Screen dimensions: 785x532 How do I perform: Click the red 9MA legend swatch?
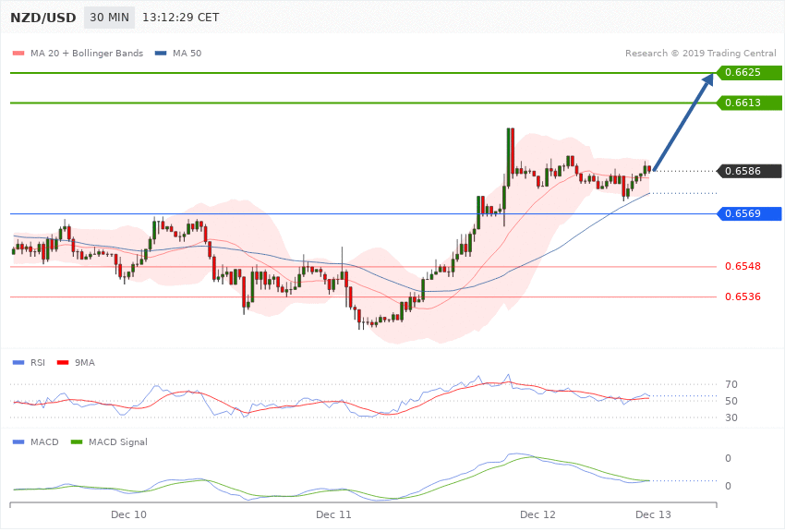[x=63, y=362]
